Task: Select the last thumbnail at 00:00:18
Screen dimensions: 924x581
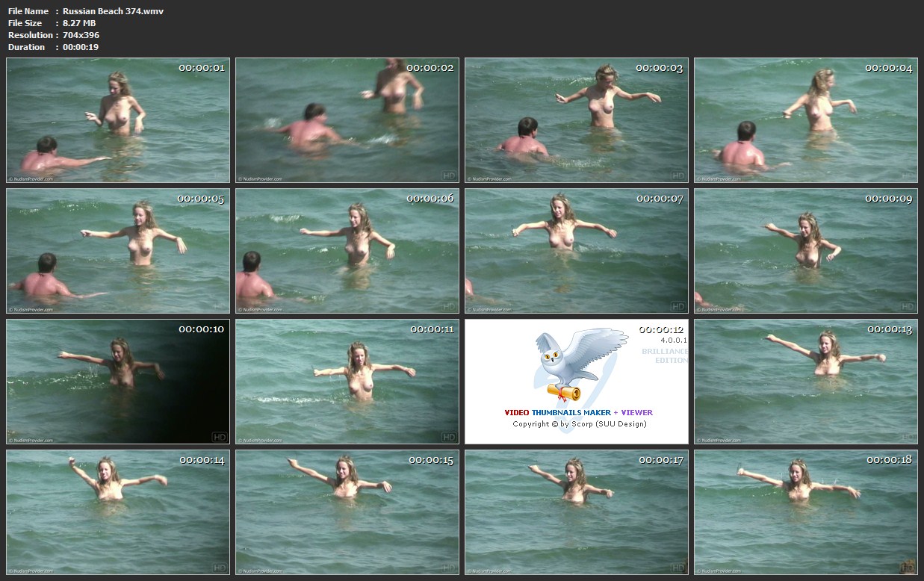Action: (805, 512)
